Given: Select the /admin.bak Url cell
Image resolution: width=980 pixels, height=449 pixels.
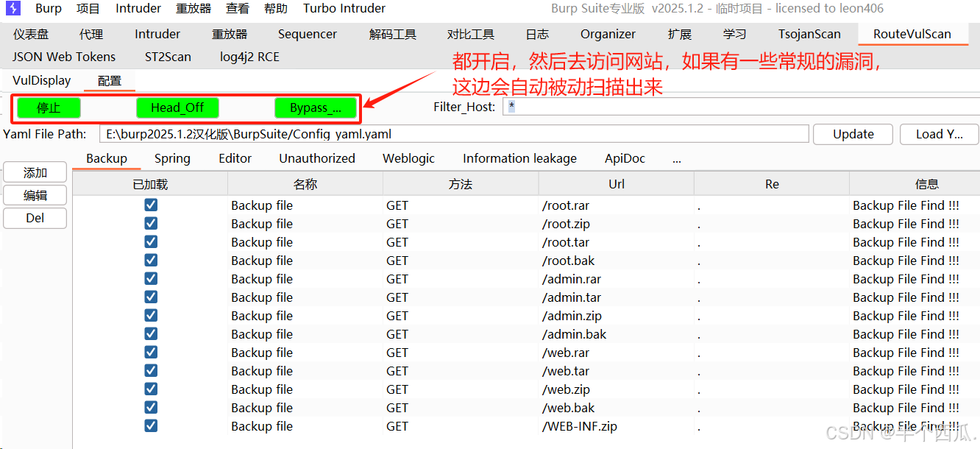Looking at the screenshot, I should coord(617,334).
